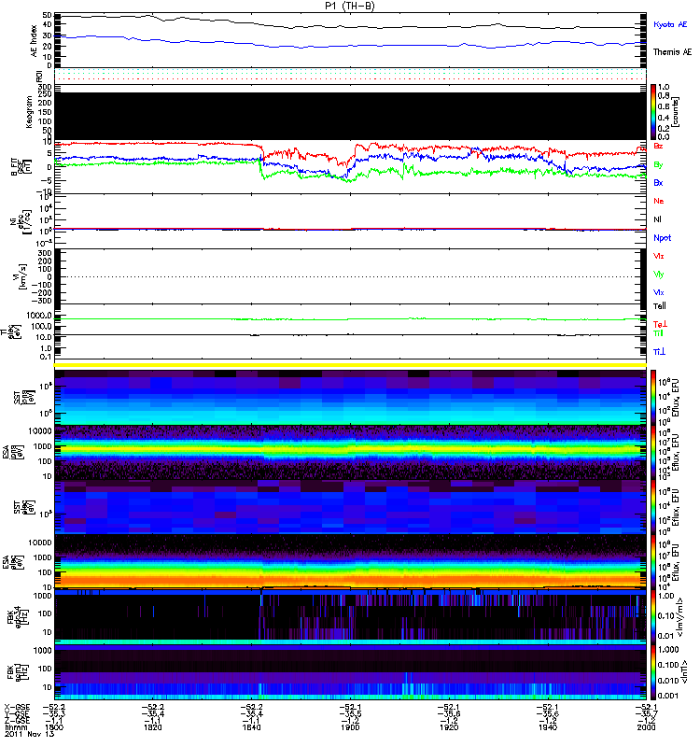
Task: Click the red Viz velocity legend label
Action: coord(659,255)
